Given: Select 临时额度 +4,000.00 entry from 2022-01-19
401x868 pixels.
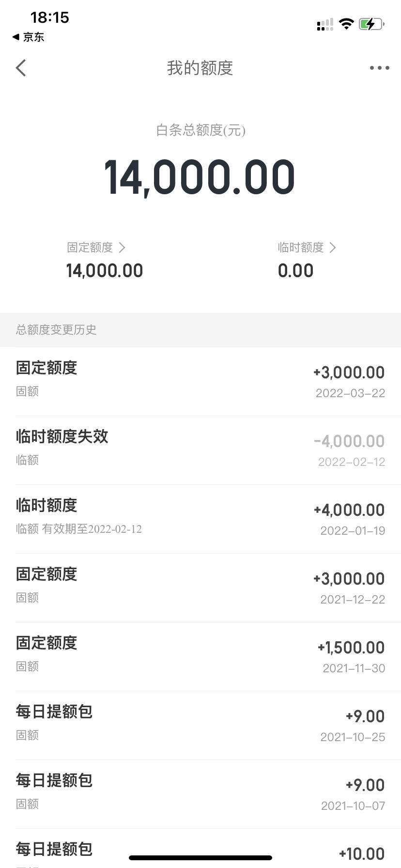Looking at the screenshot, I should click(200, 519).
